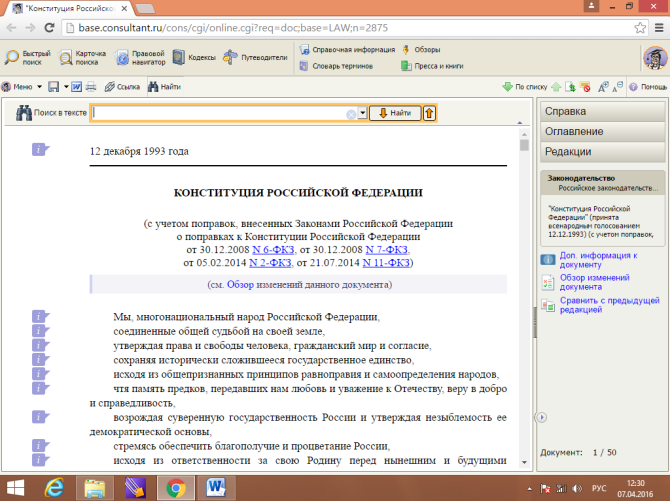Open Карточка поиска search card

(82, 58)
